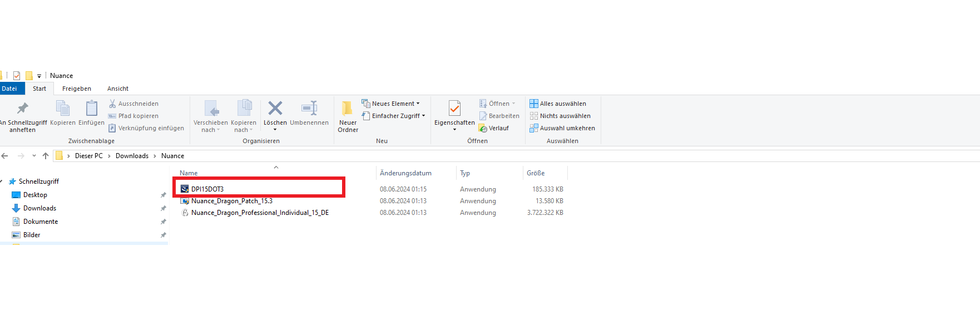Open Kopieren nach menu
The width and height of the screenshot is (980, 314).
tap(244, 117)
